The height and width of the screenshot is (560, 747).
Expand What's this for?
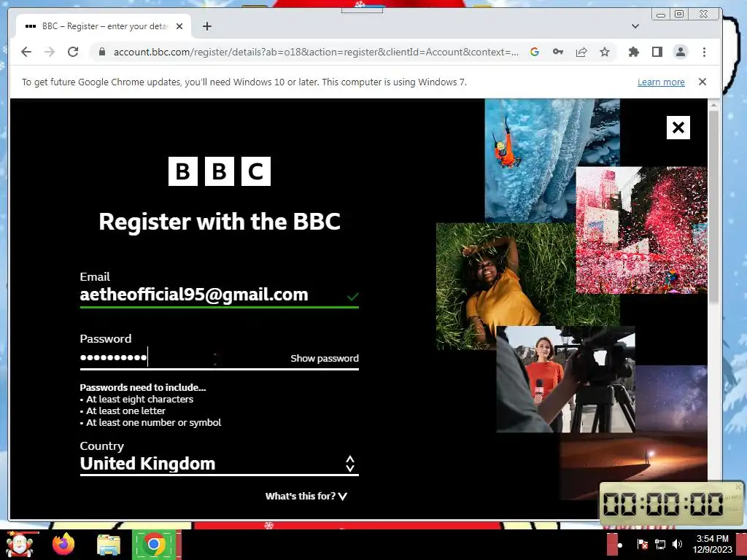(306, 496)
